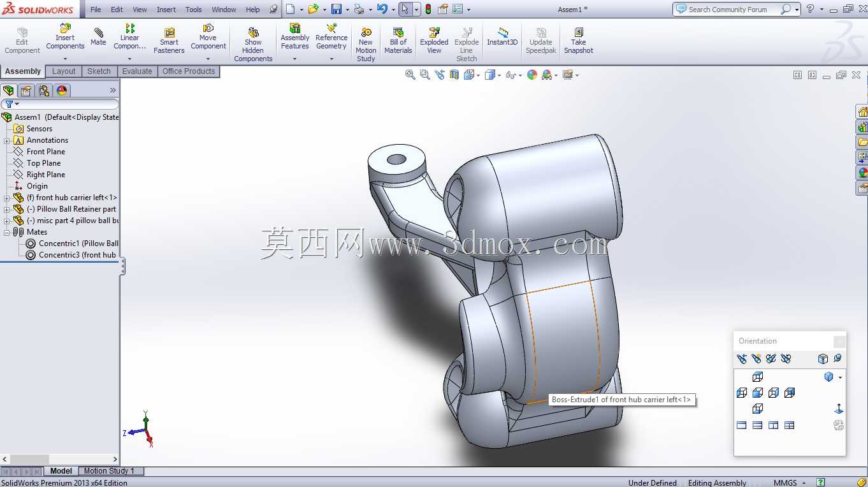Viewport: 868px width, 487px height.
Task: Switch to Two View Horizontal layout
Action: (x=758, y=425)
